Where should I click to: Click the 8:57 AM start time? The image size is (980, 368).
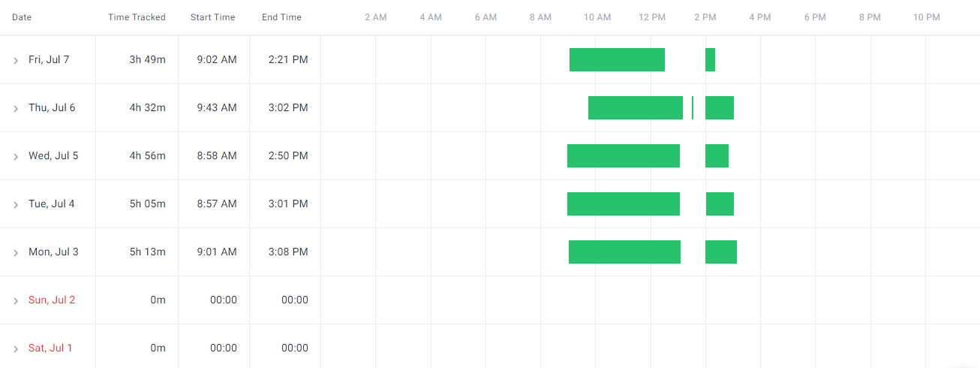[x=217, y=204]
